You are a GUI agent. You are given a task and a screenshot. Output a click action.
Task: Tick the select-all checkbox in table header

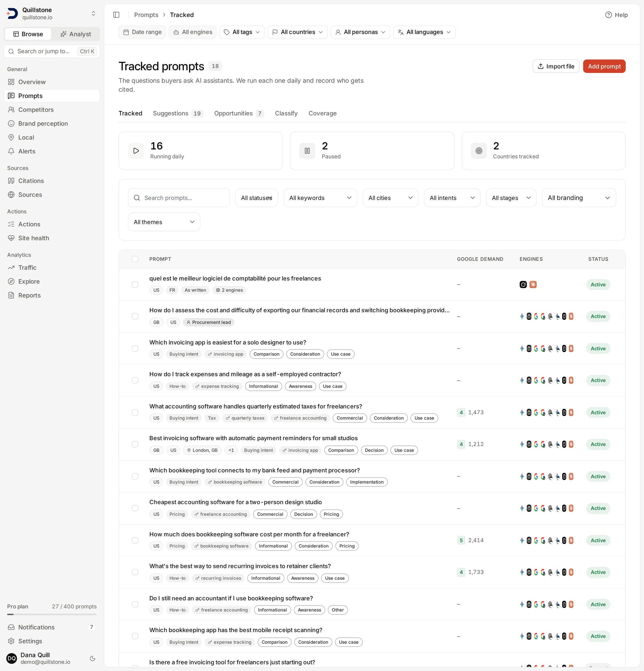pos(135,259)
